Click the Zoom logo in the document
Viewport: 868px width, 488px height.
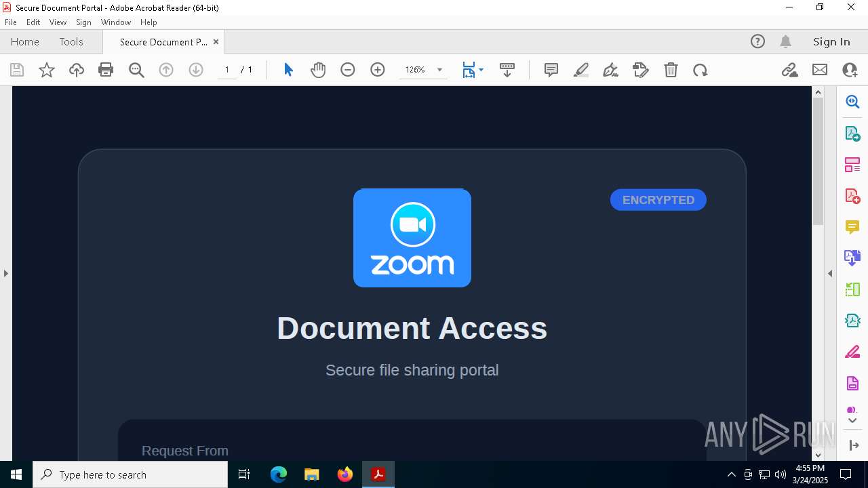(412, 238)
